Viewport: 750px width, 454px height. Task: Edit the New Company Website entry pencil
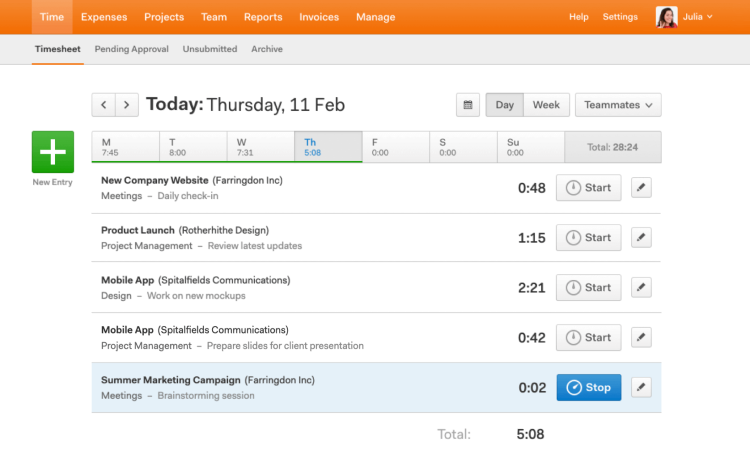(641, 188)
